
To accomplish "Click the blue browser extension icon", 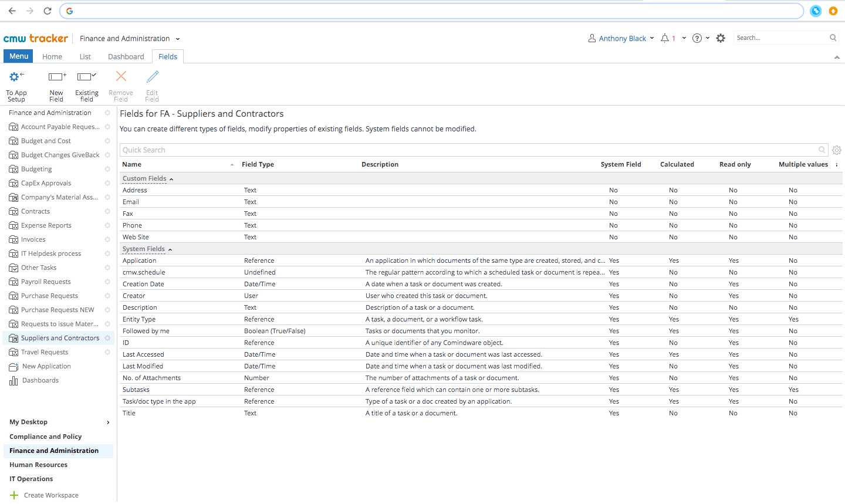I will pos(816,11).
